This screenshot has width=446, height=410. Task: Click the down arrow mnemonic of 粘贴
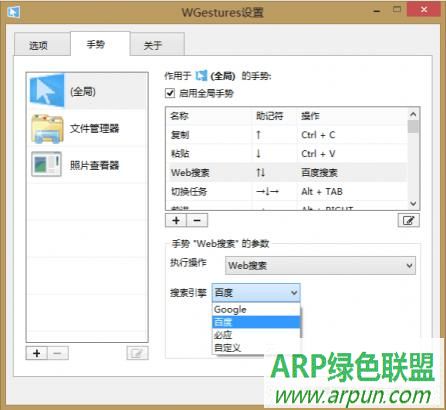click(258, 154)
